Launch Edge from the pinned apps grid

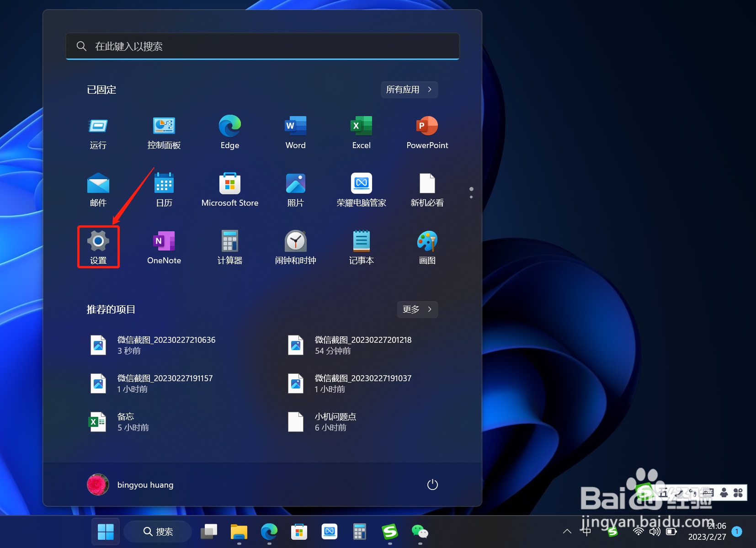230,133
